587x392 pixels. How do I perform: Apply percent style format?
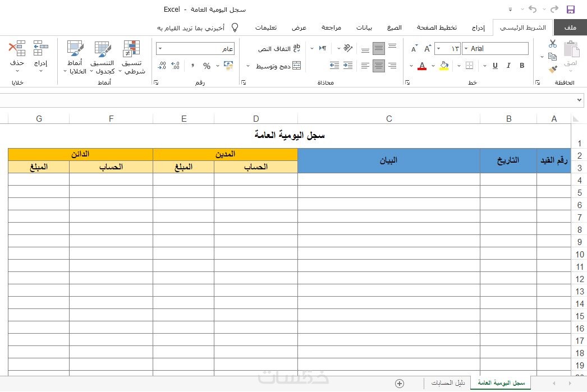click(x=207, y=66)
